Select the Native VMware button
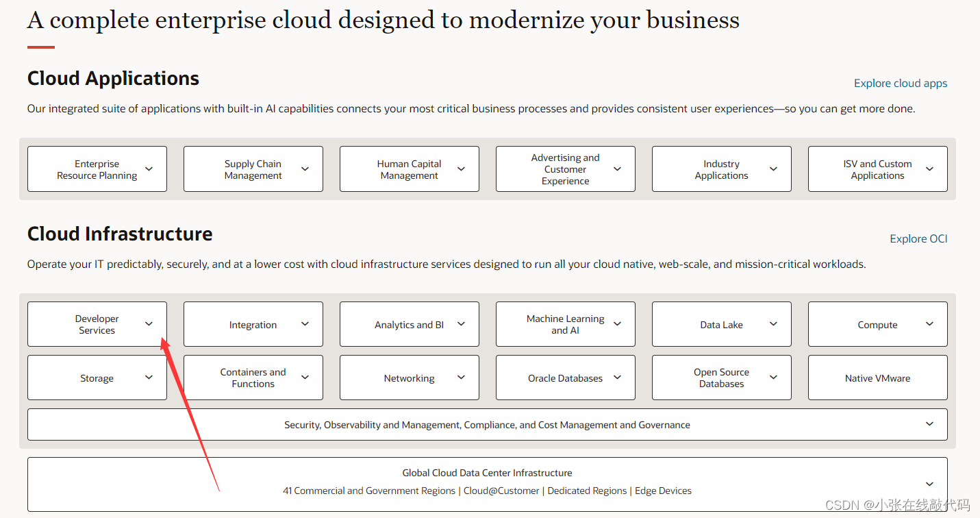The height and width of the screenshot is (518, 980). click(878, 378)
